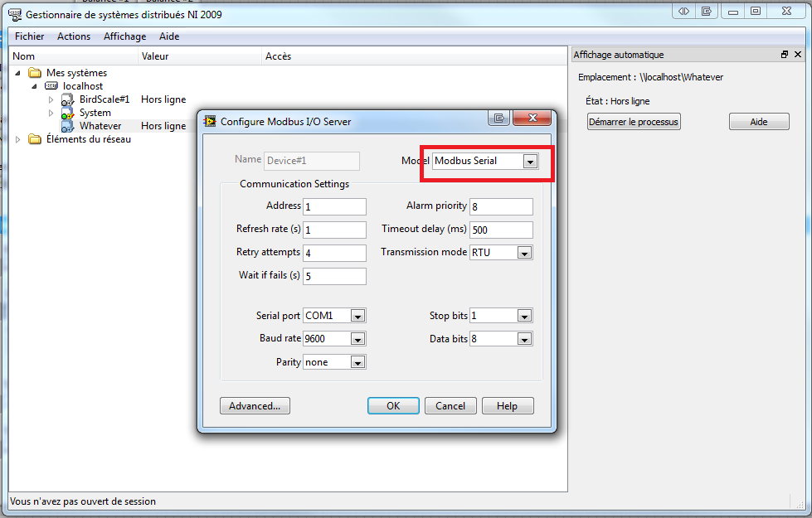Click the dialog's restore-size icon button

pyautogui.click(x=498, y=118)
